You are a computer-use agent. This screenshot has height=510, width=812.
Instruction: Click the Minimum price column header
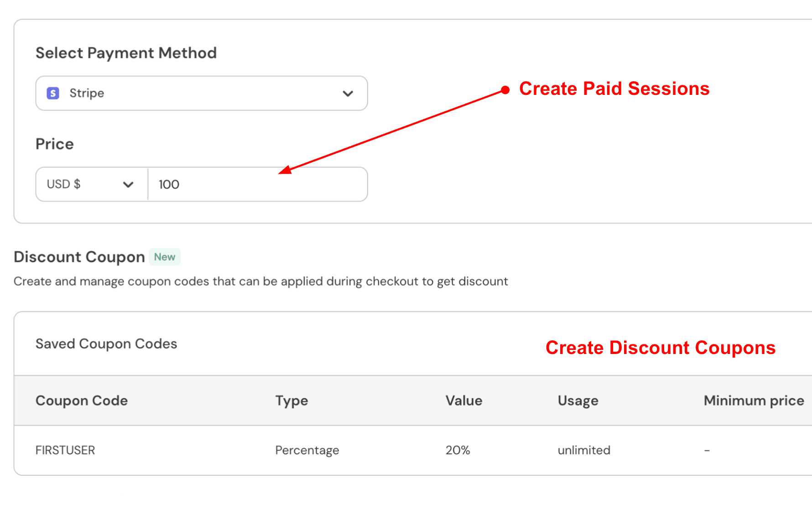(754, 401)
